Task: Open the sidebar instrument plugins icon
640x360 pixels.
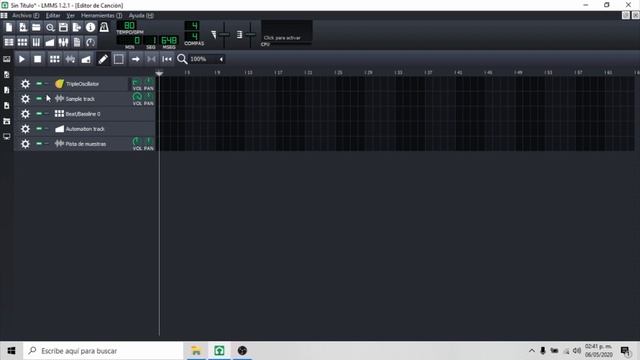Action: (x=7, y=59)
